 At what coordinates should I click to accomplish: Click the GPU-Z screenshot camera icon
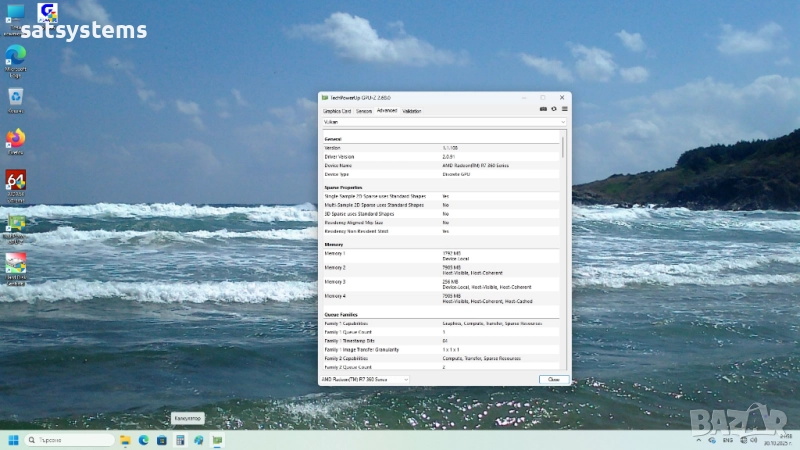[x=544, y=109]
